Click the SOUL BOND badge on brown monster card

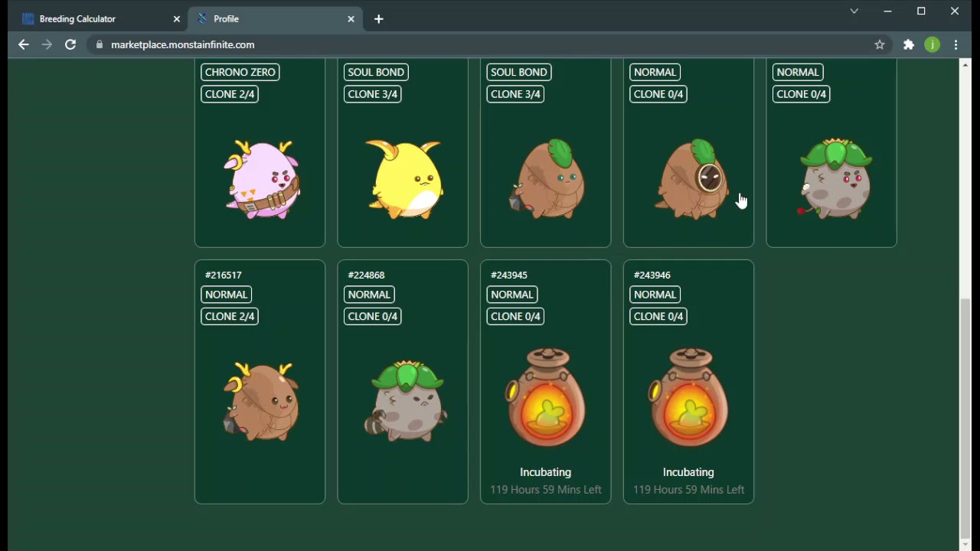519,72
